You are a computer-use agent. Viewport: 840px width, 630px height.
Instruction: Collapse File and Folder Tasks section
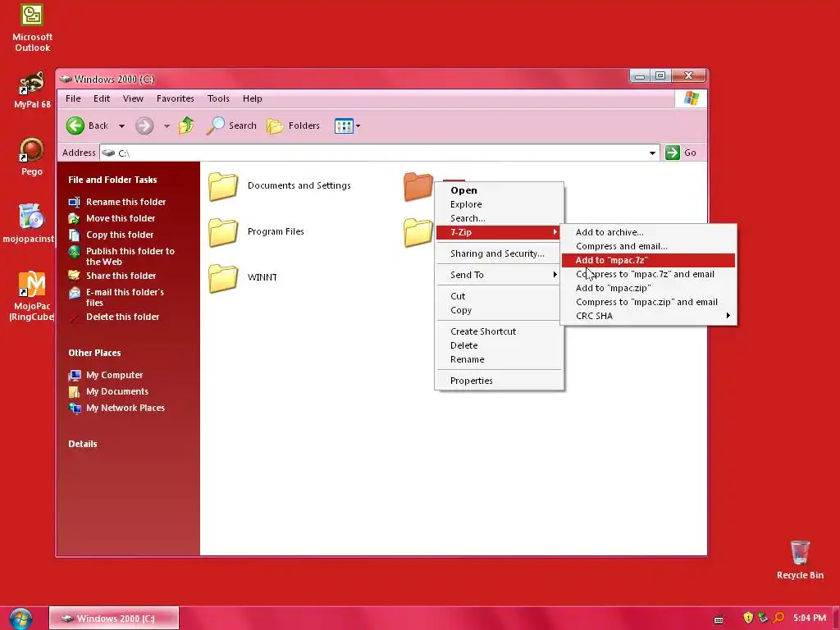[x=112, y=180]
